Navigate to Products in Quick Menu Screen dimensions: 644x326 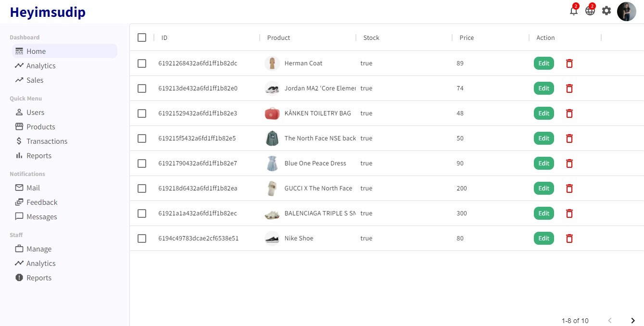64,127
